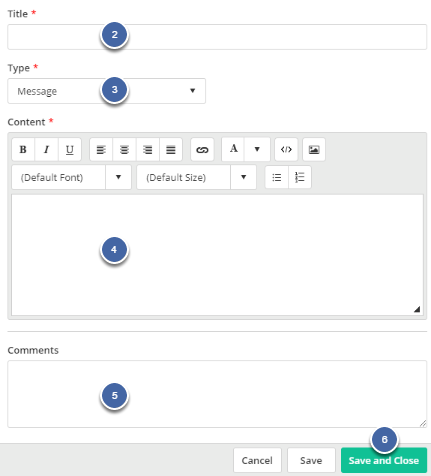Click the Cancel button
Screen dimensions: 431x476
pos(257,460)
